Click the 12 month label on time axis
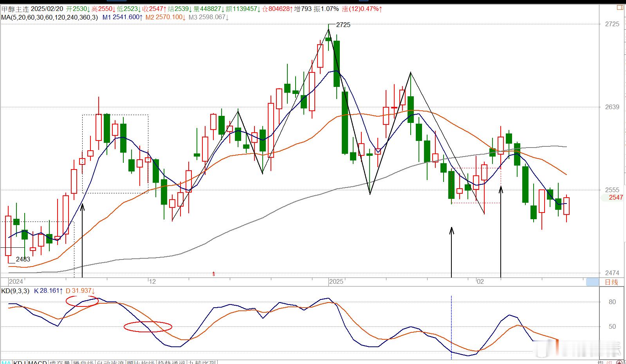The image size is (626, 364). coord(152,282)
